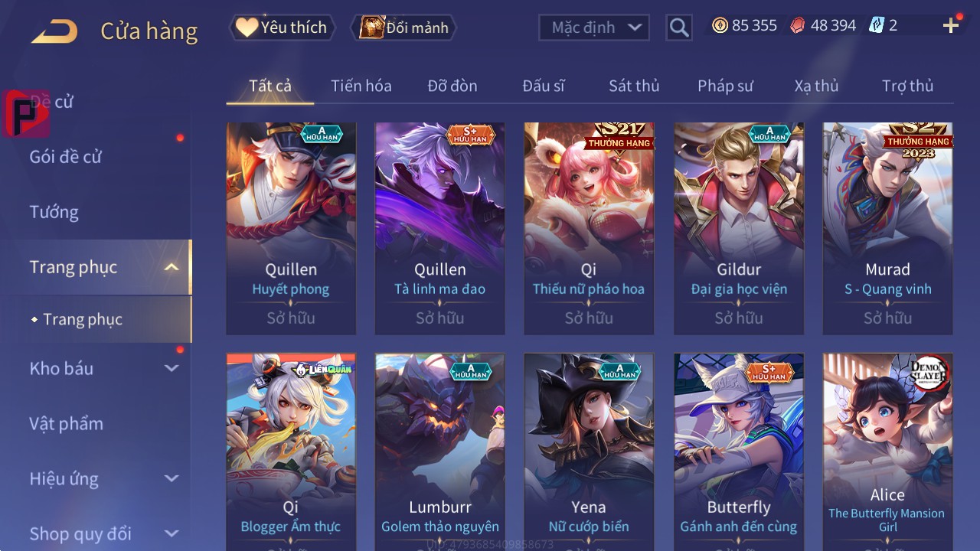
Task: Open the Mặc định sort dropdown
Action: point(594,28)
